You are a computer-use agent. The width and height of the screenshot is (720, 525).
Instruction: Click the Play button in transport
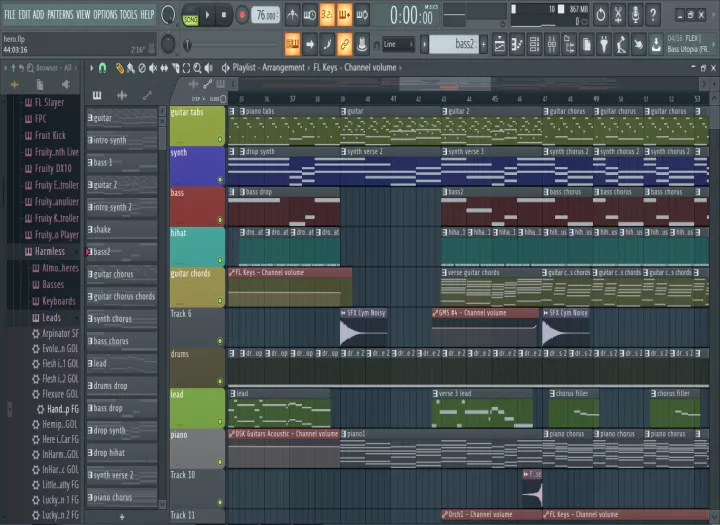[x=208, y=15]
